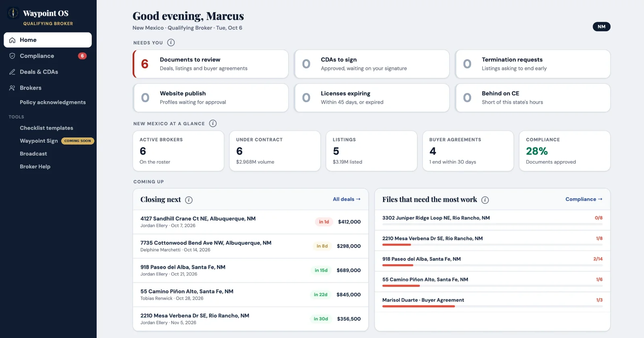Click progress bar under Marisol Duarte Buyer Agreement
The height and width of the screenshot is (338, 644).
(x=492, y=306)
